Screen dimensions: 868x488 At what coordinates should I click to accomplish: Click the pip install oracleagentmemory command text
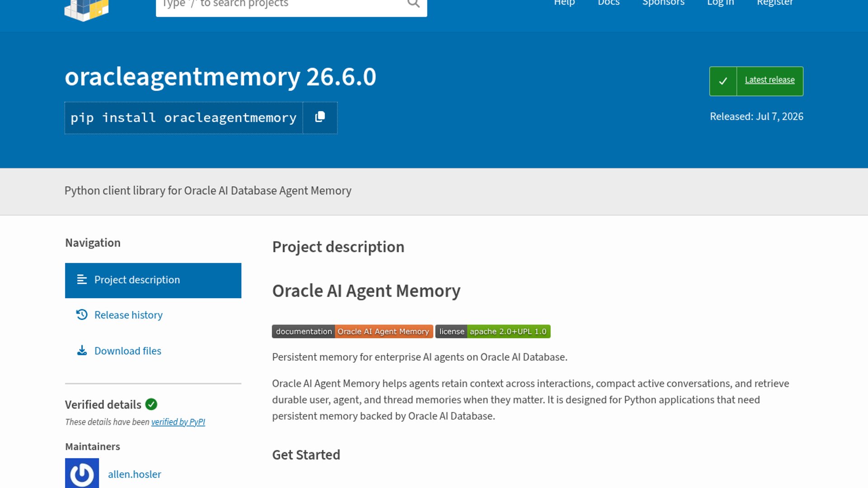[x=184, y=118]
